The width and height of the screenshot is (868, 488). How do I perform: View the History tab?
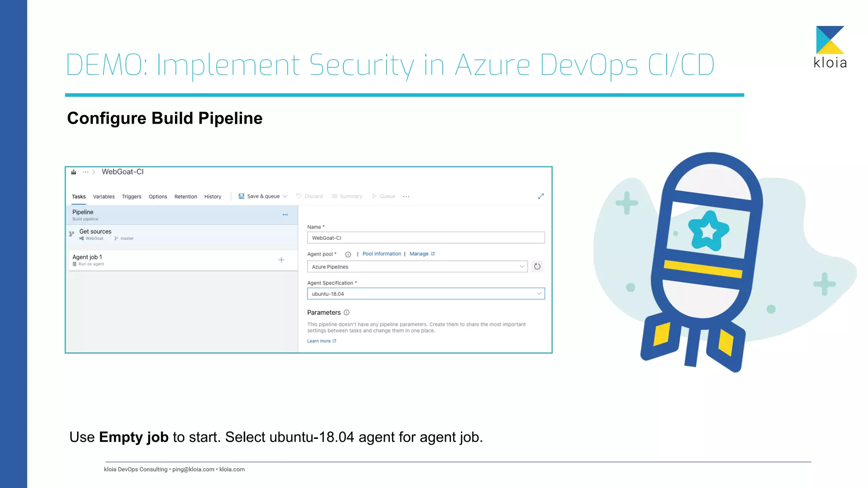click(213, 197)
